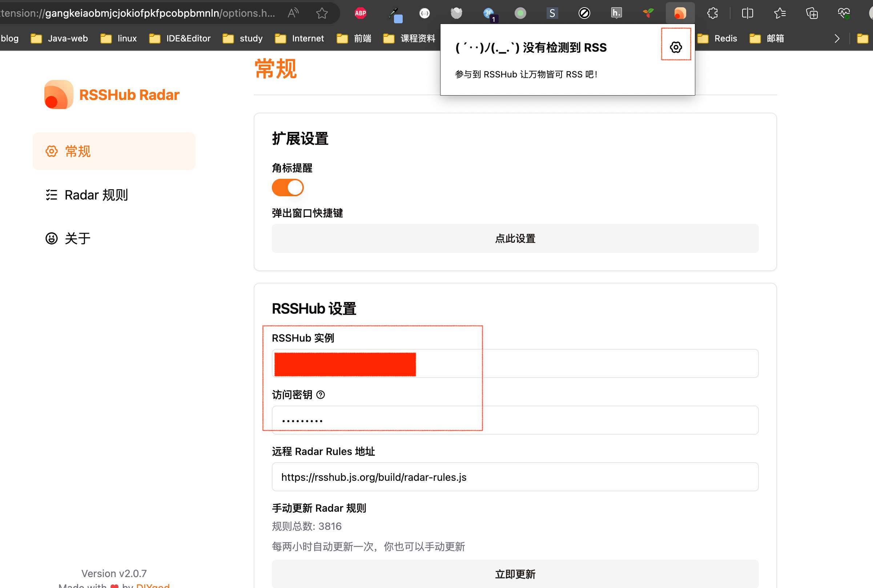This screenshot has width=873, height=588.
Task: Open the RSSHub Radar extension icon in toolbar
Action: point(680,12)
